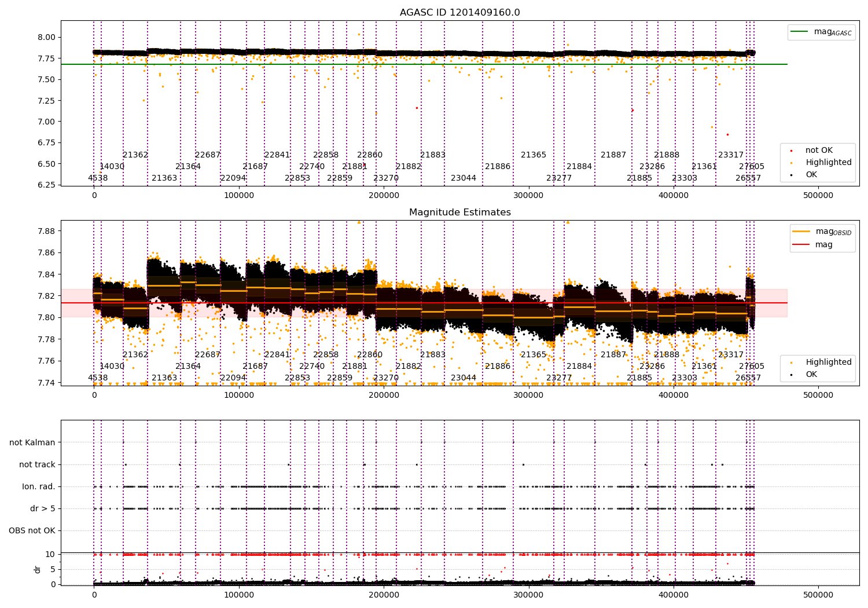
Task: Click OBSID label 23270 in AGASC plot
Action: coord(386,178)
